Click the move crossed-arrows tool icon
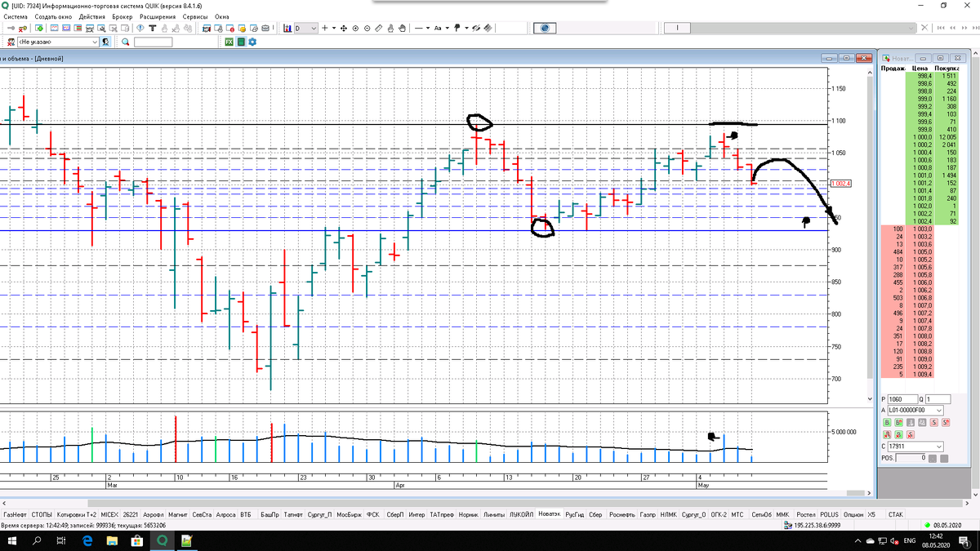 (344, 28)
